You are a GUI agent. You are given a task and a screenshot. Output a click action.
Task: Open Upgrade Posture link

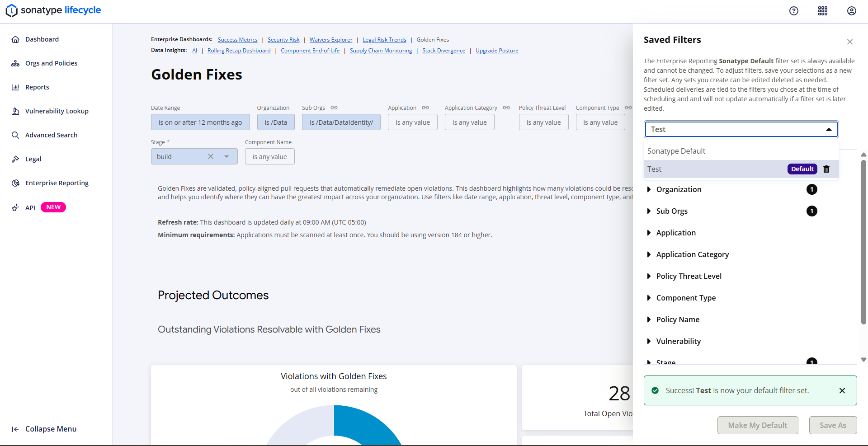pos(497,51)
